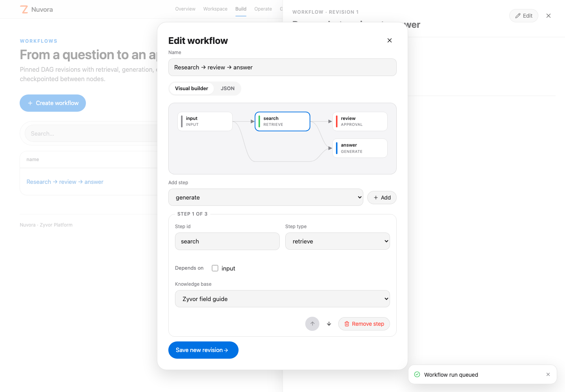
Task: Click the Edit button in the side panel
Action: [x=524, y=16]
